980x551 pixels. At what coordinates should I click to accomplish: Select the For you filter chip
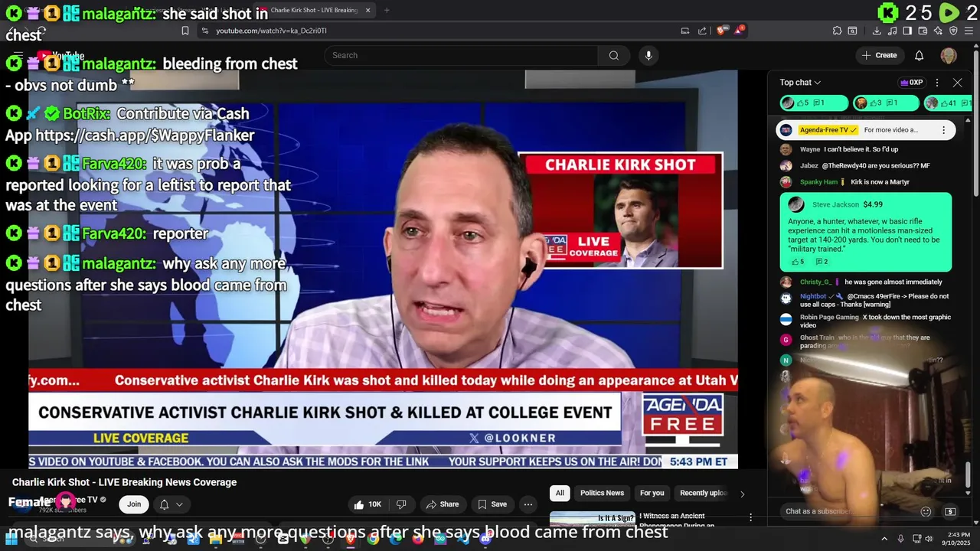click(x=652, y=494)
